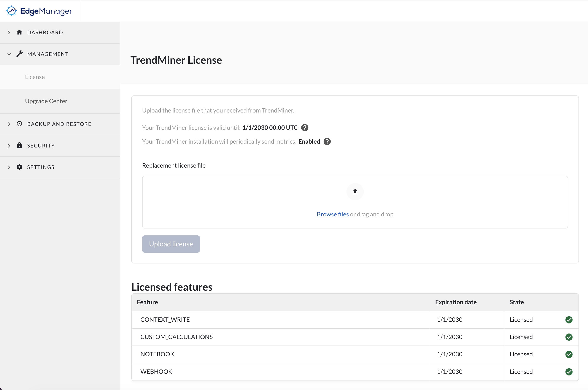Open the DASHBOARD menu label
588x390 pixels.
click(45, 33)
